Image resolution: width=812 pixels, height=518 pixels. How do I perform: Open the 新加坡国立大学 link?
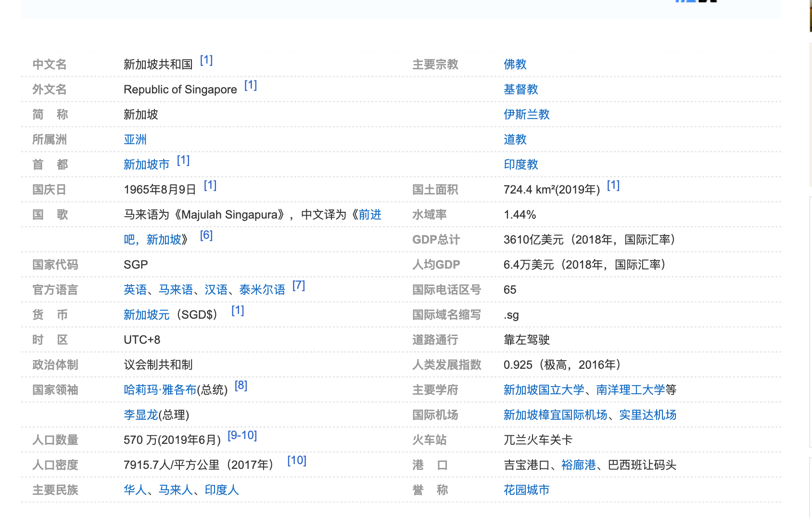pyautogui.click(x=544, y=390)
